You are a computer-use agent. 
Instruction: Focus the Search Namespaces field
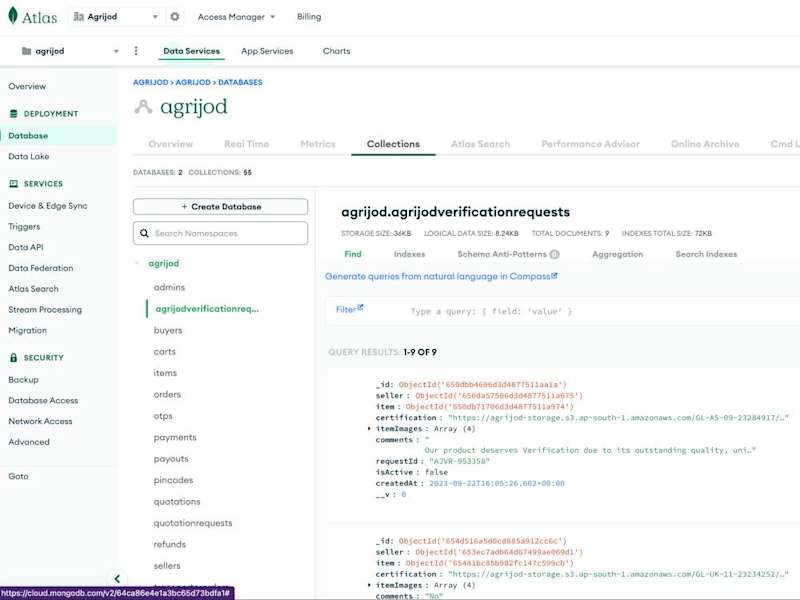point(220,233)
